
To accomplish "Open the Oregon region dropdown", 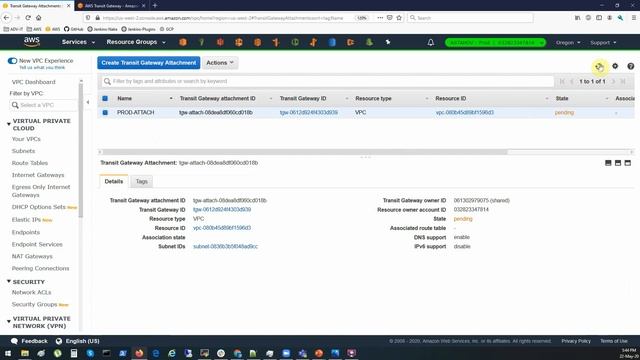I will point(568,42).
